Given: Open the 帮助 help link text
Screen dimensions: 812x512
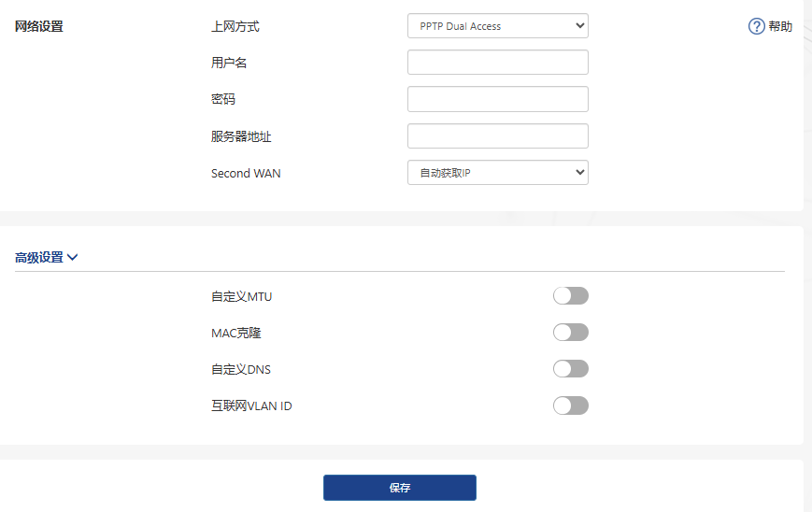Looking at the screenshot, I should [780, 26].
